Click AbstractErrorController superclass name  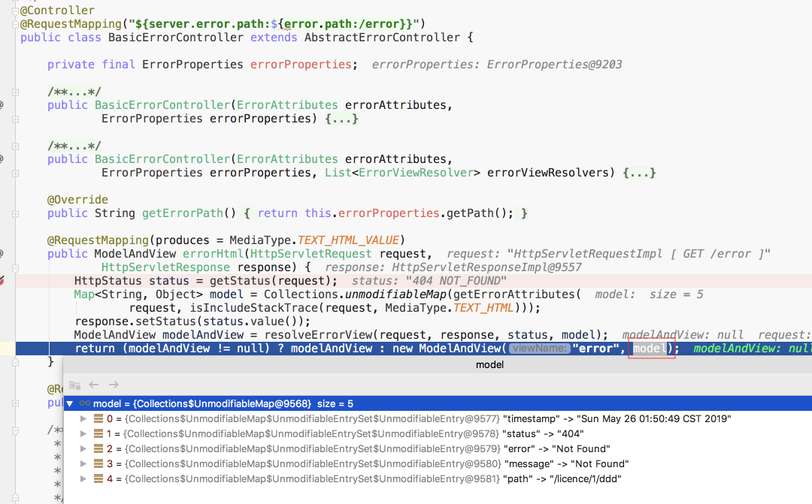pos(382,38)
